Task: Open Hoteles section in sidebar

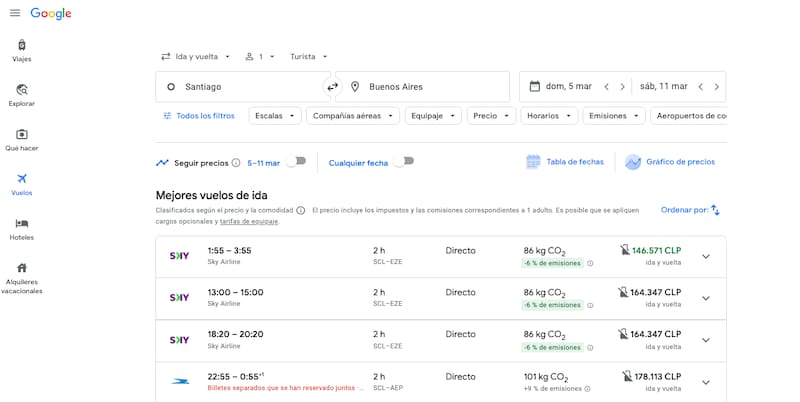Action: [21, 228]
